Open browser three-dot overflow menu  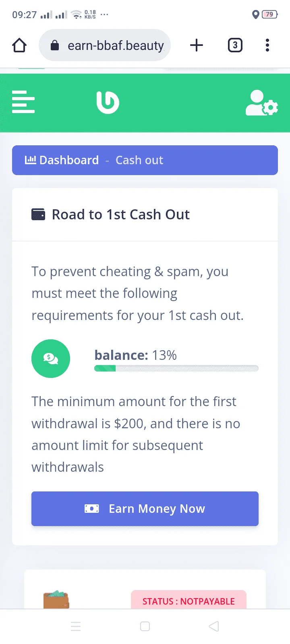(267, 45)
